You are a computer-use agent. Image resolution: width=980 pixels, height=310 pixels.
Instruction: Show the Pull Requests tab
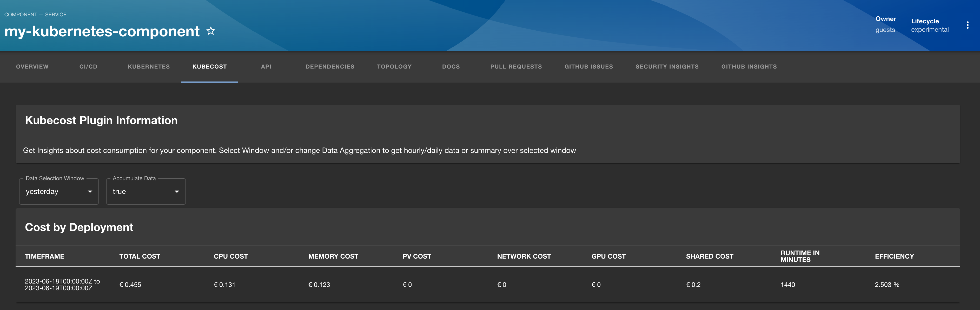(516, 66)
